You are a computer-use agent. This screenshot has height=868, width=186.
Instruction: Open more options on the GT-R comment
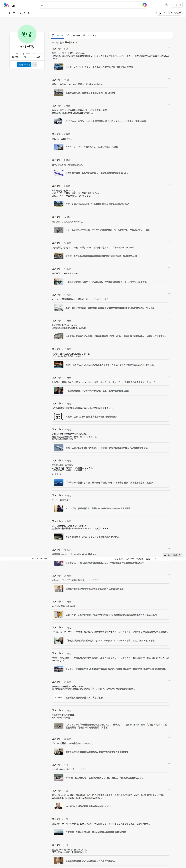click(x=168, y=104)
